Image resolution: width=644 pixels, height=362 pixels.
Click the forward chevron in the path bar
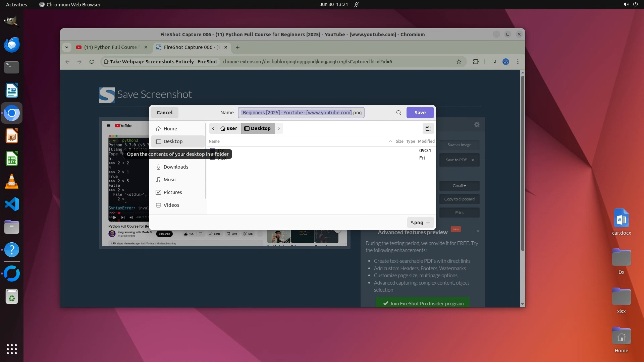[279, 128]
